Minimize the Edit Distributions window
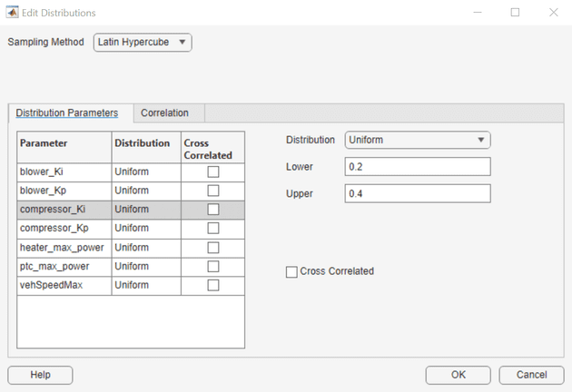The image size is (572, 392). (478, 13)
